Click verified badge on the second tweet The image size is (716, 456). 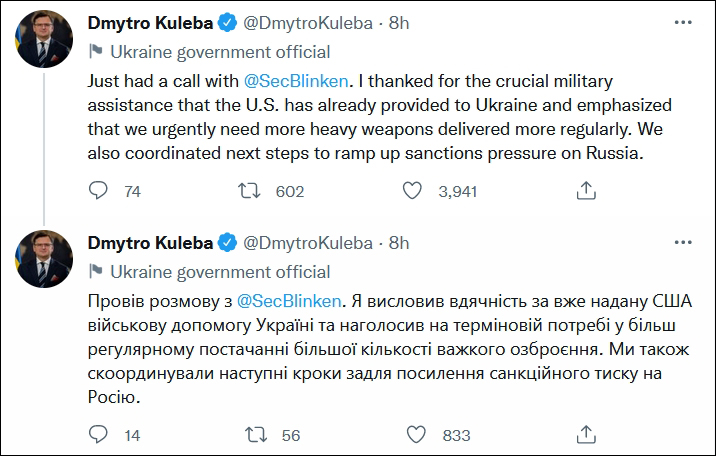pyautogui.click(x=227, y=243)
